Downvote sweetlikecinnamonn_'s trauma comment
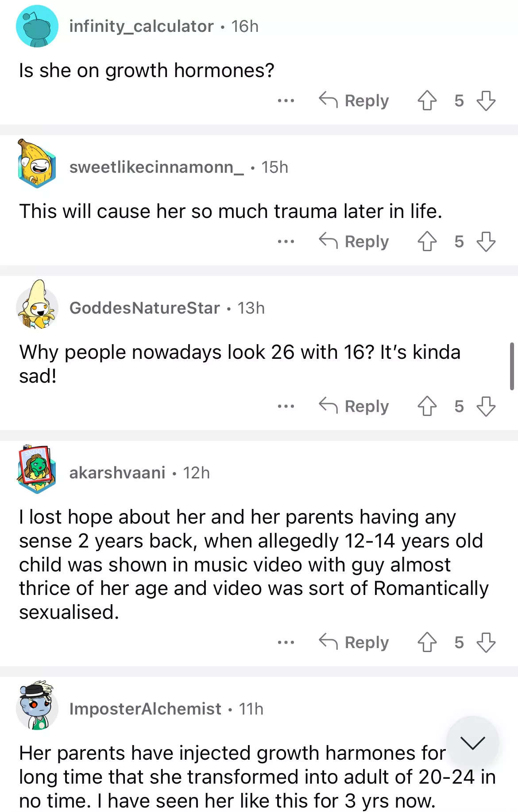The width and height of the screenshot is (518, 812). (486, 241)
